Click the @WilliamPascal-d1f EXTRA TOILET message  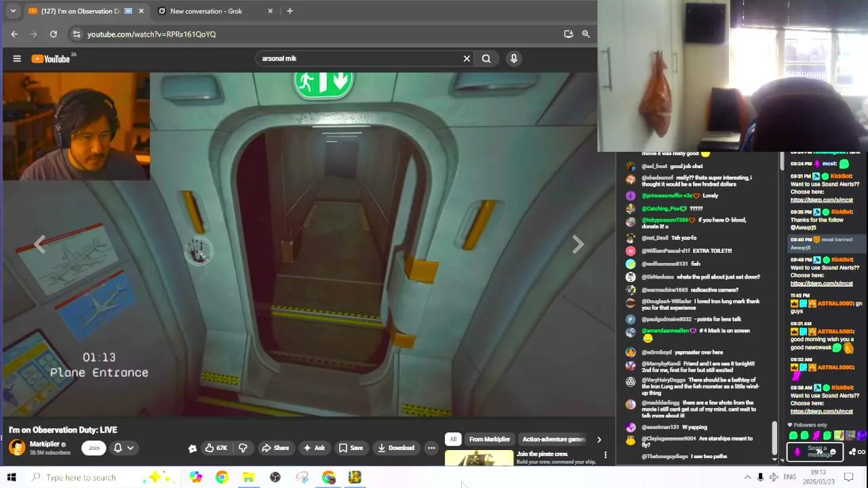[x=686, y=251]
